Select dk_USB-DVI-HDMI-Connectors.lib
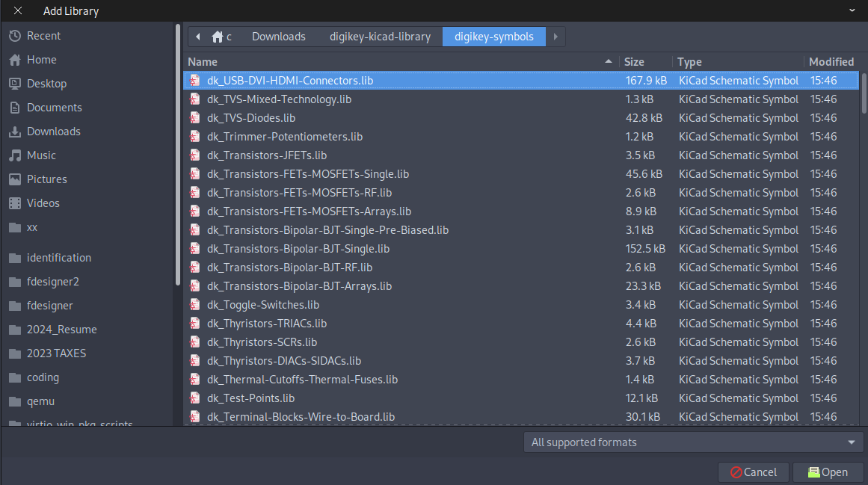The height and width of the screenshot is (485, 868). point(521,81)
